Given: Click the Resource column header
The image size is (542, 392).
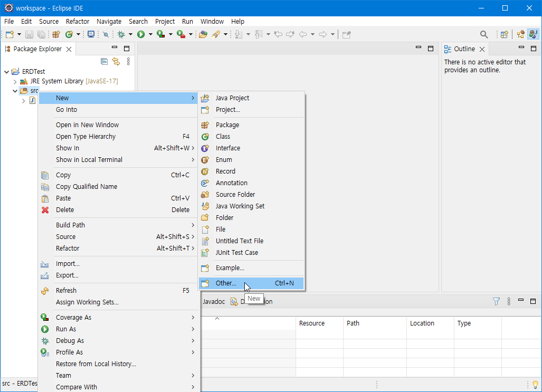Looking at the screenshot, I should [319, 323].
